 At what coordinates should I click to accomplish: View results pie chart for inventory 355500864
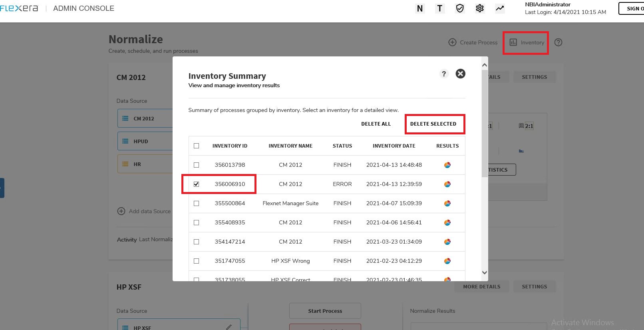[x=447, y=203]
